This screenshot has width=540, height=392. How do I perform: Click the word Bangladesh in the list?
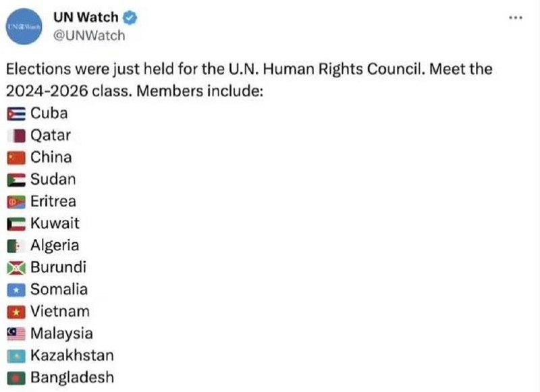coord(72,378)
